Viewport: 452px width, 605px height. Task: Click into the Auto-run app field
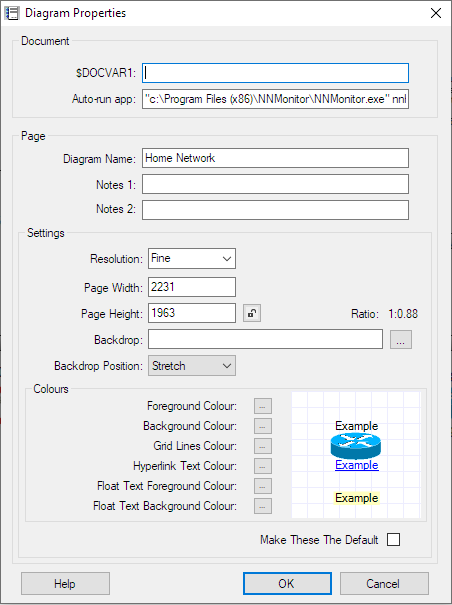[x=275, y=99]
